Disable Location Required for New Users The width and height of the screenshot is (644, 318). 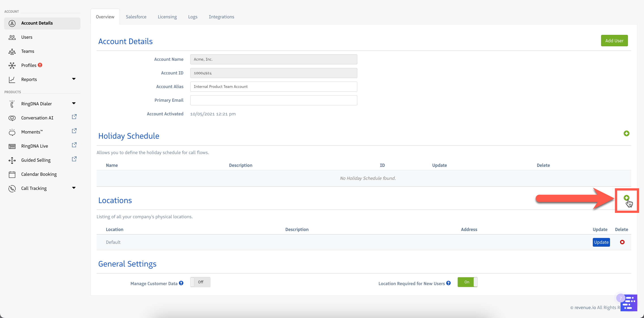click(467, 282)
